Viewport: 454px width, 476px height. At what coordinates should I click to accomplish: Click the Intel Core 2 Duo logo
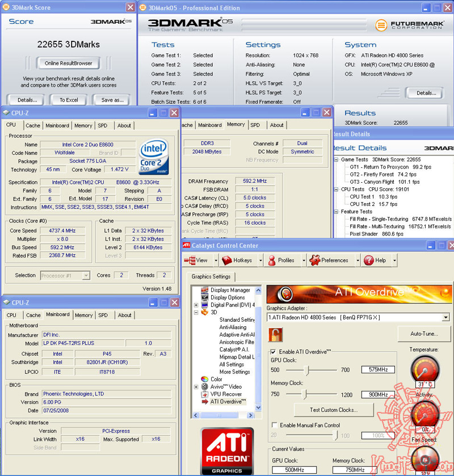[x=154, y=157]
